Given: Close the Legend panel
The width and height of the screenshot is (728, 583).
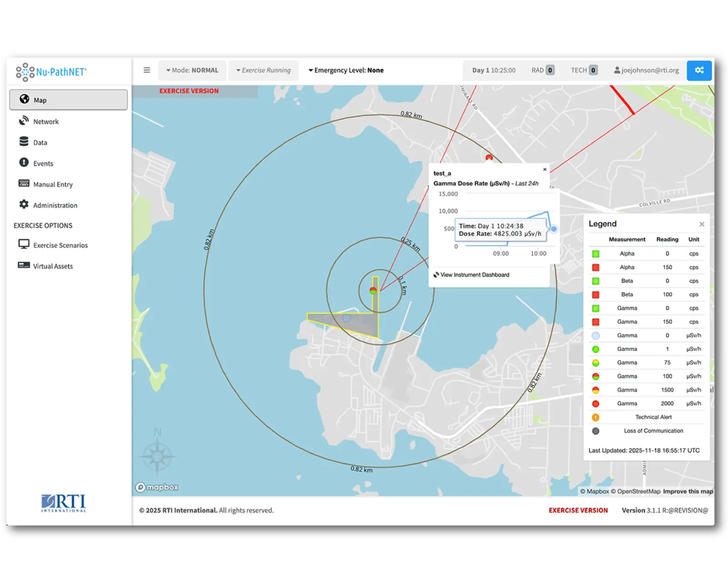Looking at the screenshot, I should click(702, 224).
